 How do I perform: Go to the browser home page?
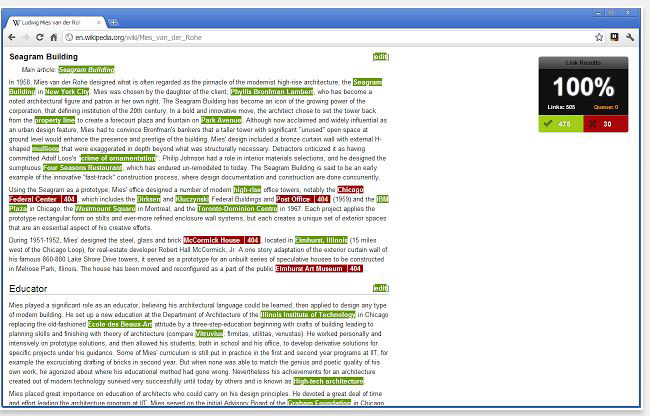[54, 37]
